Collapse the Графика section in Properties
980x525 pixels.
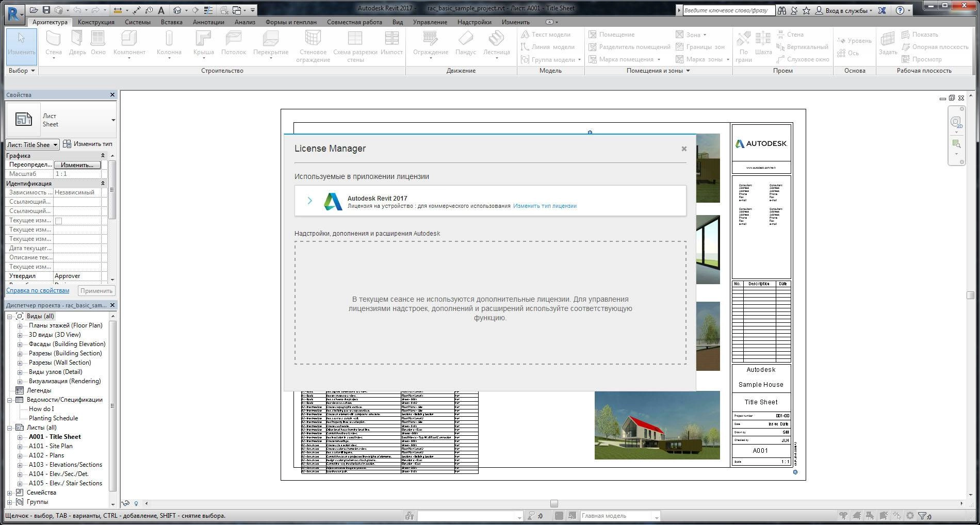pos(103,156)
